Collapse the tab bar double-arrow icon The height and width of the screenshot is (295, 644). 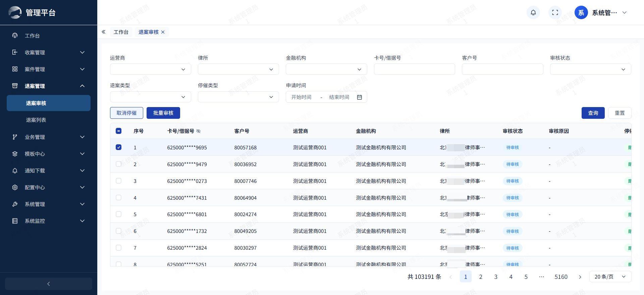pos(104,32)
